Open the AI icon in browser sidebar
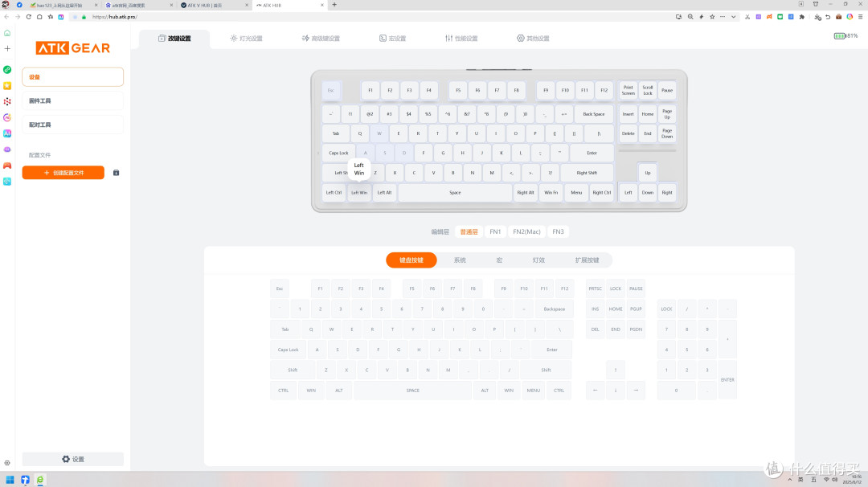Viewport: 868px width, 487px height. coord(7,133)
